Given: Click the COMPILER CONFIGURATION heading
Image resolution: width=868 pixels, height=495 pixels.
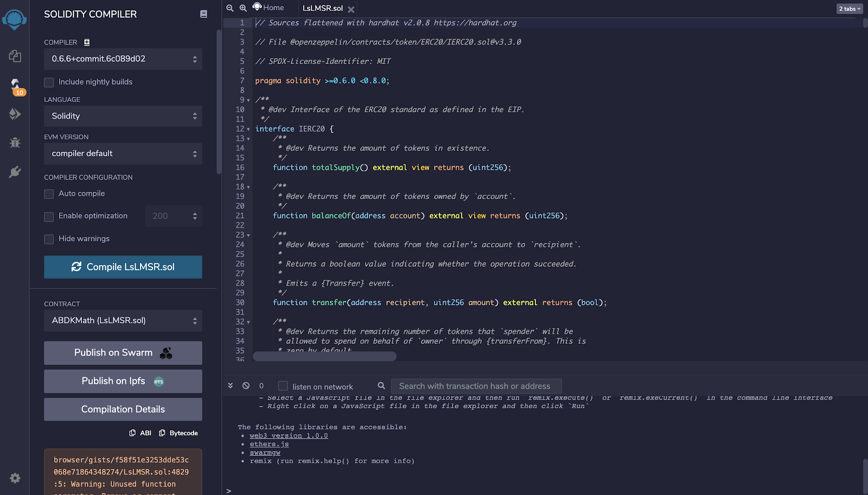Looking at the screenshot, I should (88, 177).
